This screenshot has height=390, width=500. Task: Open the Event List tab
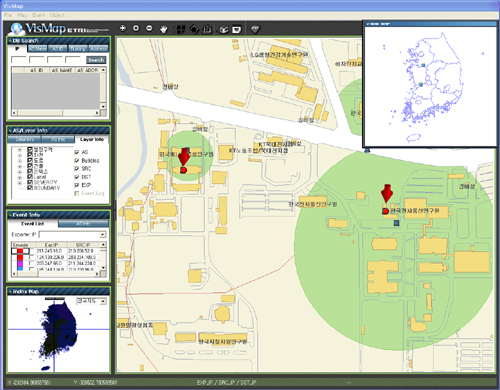[x=33, y=224]
